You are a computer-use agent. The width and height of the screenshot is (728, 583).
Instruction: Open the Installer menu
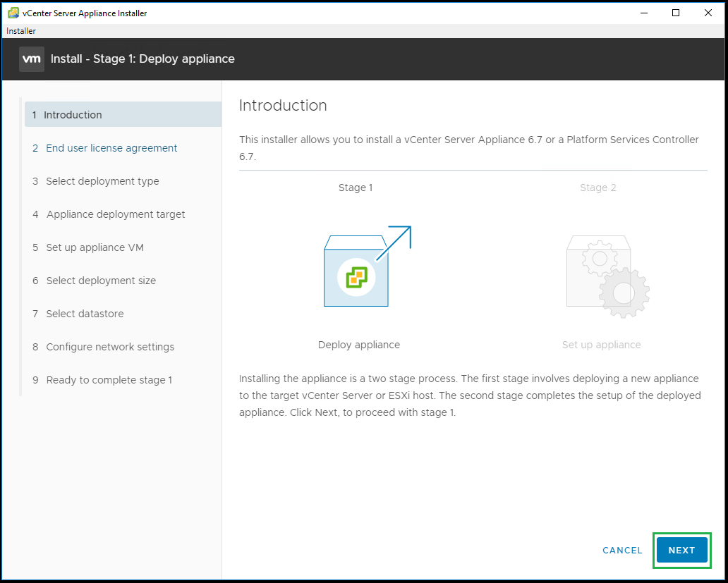point(21,31)
